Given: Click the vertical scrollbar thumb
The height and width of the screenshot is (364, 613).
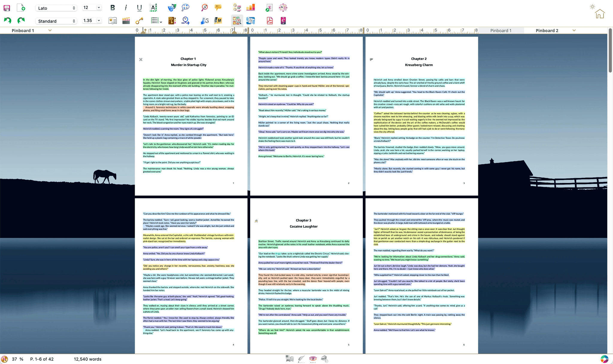Looking at the screenshot, I should coord(610,50).
